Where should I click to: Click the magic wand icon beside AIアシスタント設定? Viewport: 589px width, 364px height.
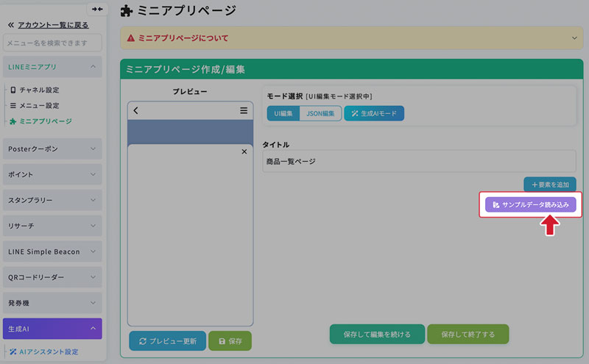tap(13, 351)
